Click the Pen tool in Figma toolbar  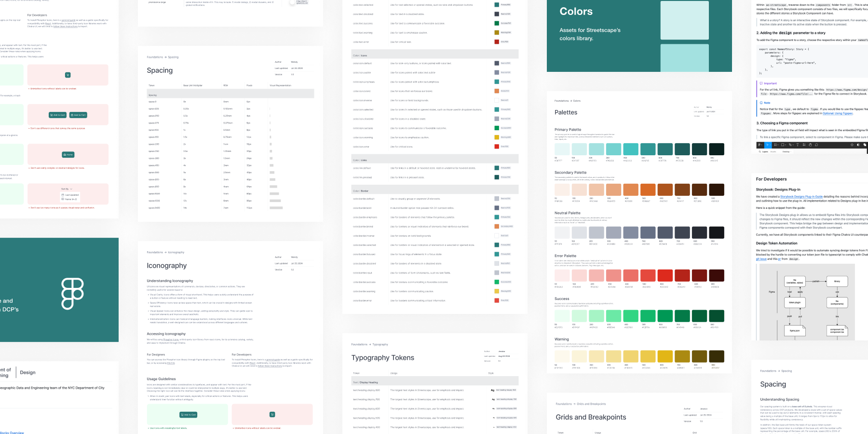(x=790, y=145)
